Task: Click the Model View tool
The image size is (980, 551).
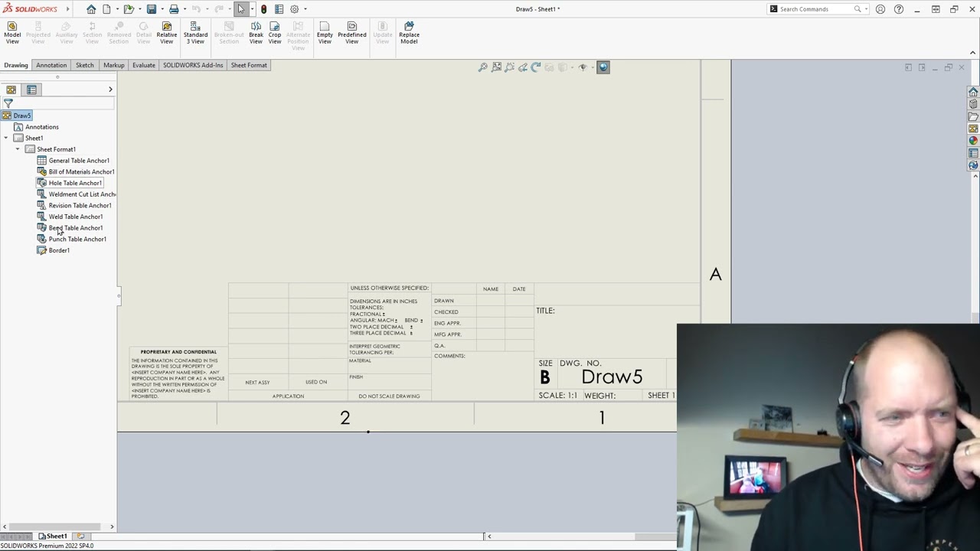Action: point(12,33)
